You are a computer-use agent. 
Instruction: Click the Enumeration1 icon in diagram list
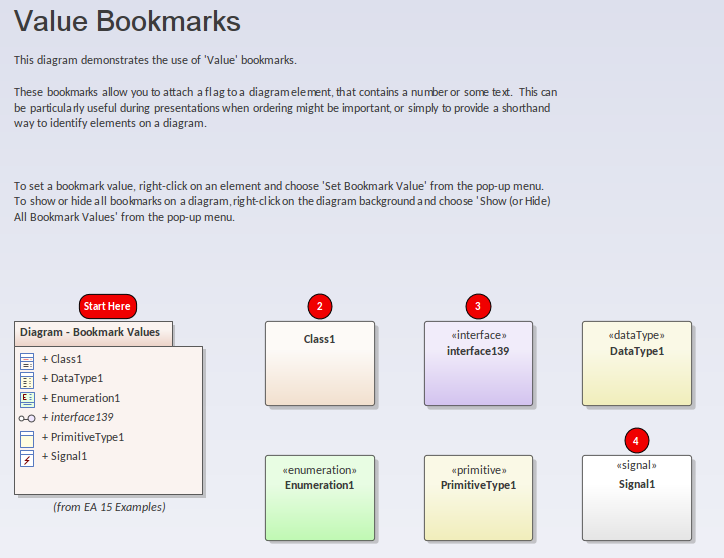27,398
